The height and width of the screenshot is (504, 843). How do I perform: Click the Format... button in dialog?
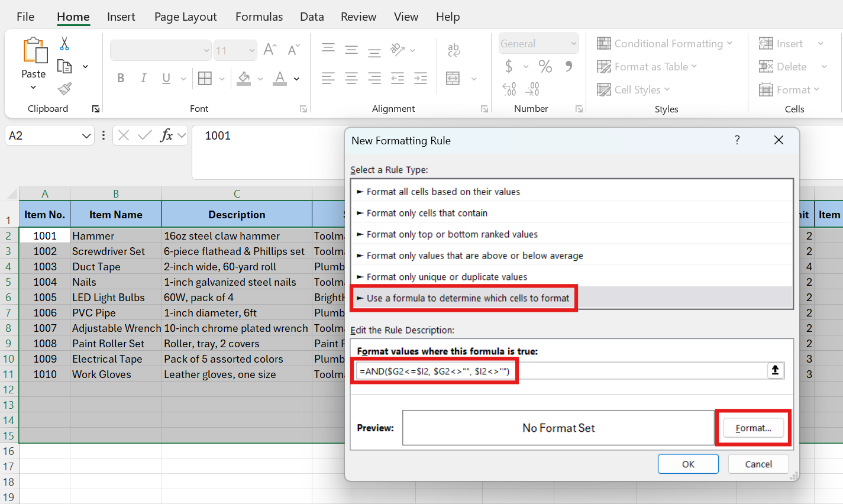[753, 428]
